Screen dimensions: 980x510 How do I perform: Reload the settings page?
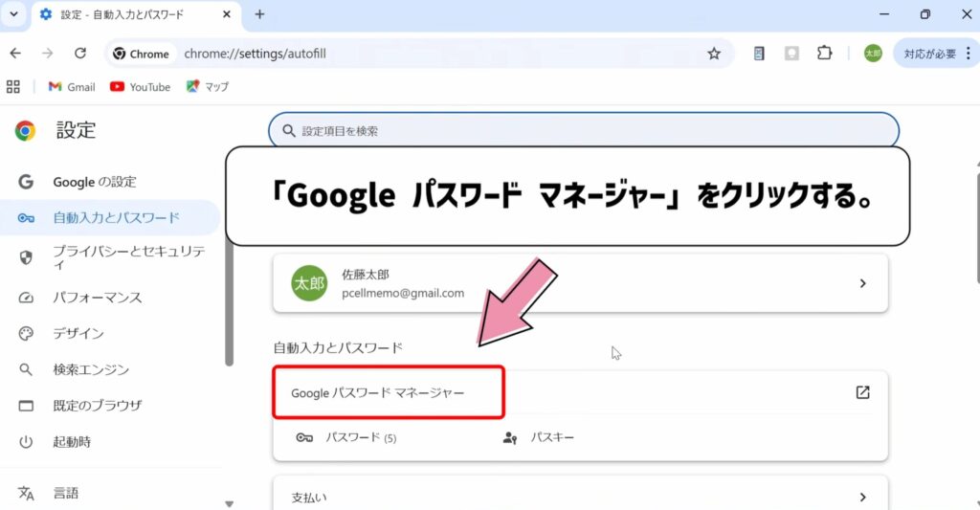(80, 54)
